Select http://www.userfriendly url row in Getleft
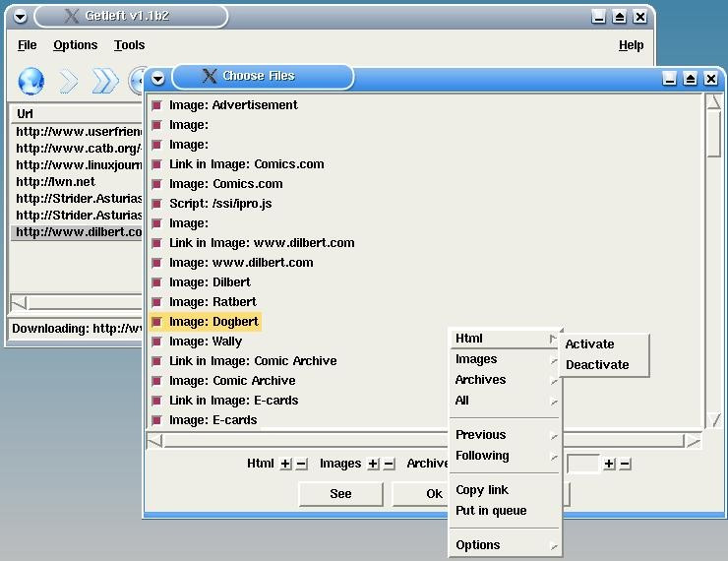The image size is (728, 561). (77, 132)
